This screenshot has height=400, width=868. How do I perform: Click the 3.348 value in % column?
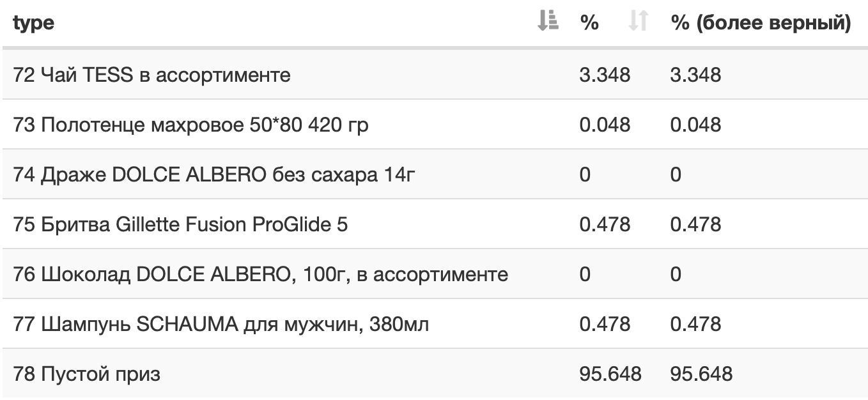(605, 75)
